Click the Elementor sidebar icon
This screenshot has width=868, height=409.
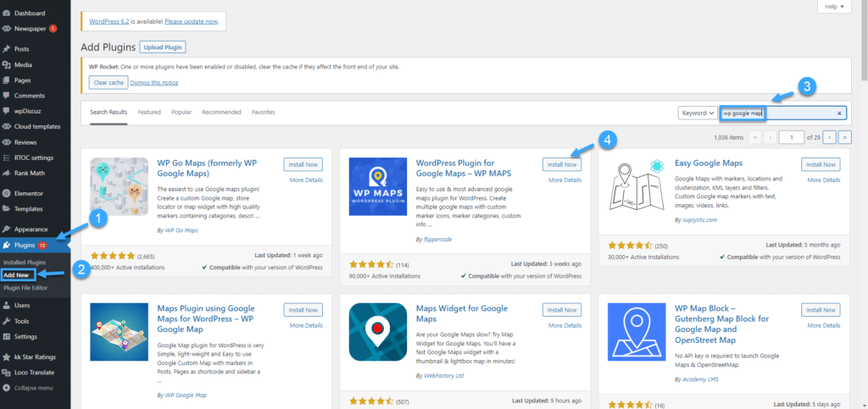click(x=7, y=193)
